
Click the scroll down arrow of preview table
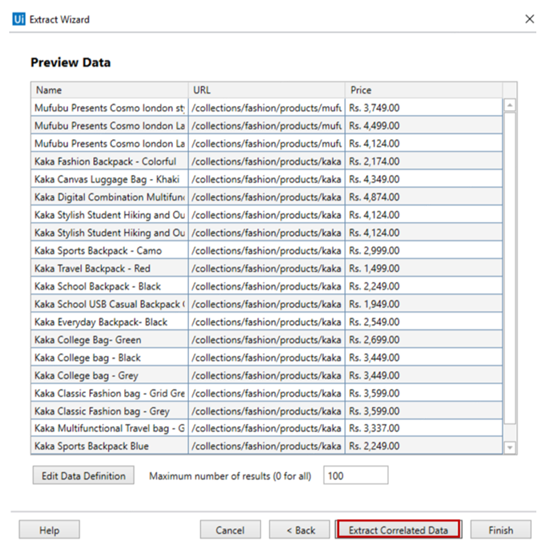coord(509,447)
